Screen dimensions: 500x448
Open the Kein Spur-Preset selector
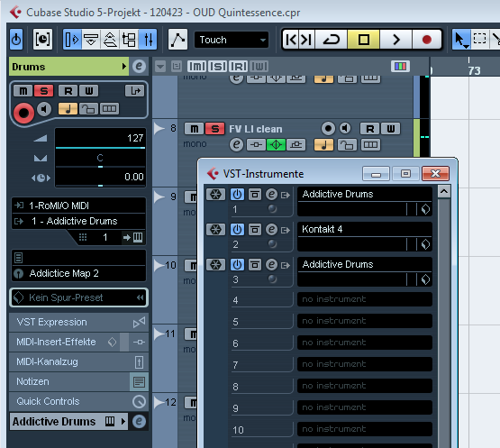pos(78,297)
